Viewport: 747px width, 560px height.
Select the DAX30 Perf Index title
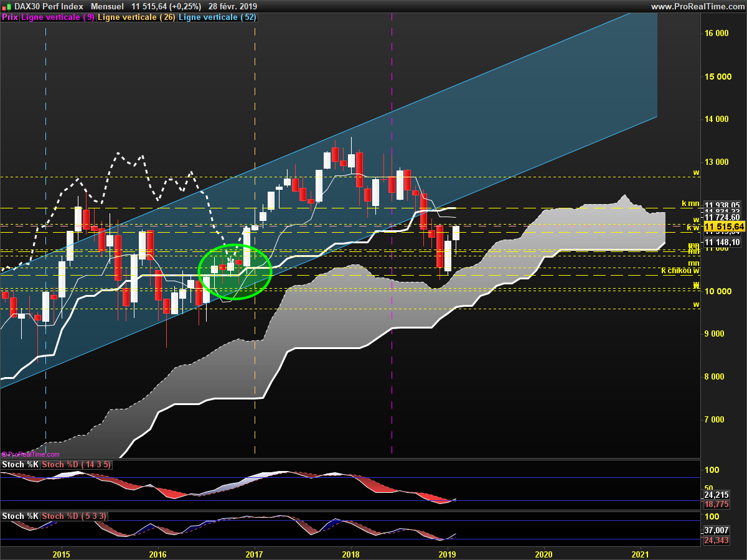[x=47, y=6]
